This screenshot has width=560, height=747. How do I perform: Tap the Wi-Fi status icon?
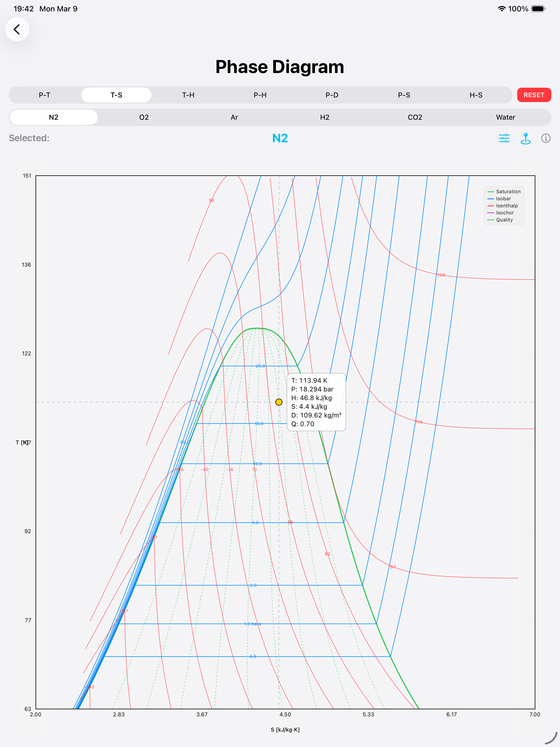coord(502,9)
